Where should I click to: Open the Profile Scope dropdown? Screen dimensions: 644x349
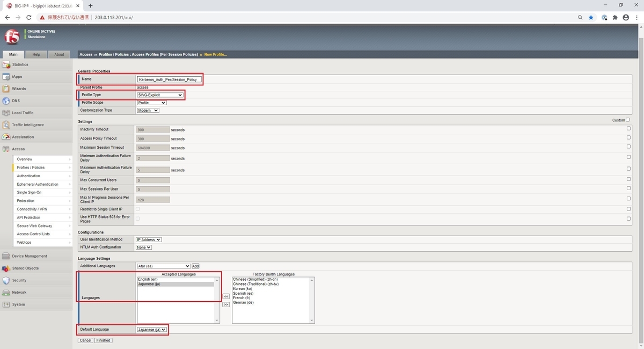point(151,103)
